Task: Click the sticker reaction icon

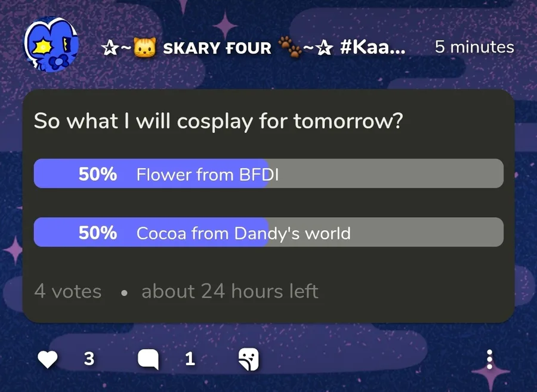Action: point(249,359)
